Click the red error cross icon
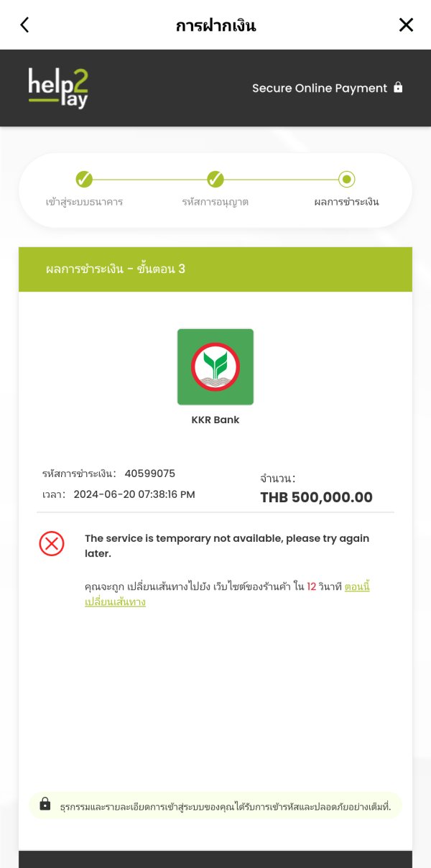The width and height of the screenshot is (431, 868). click(52, 544)
